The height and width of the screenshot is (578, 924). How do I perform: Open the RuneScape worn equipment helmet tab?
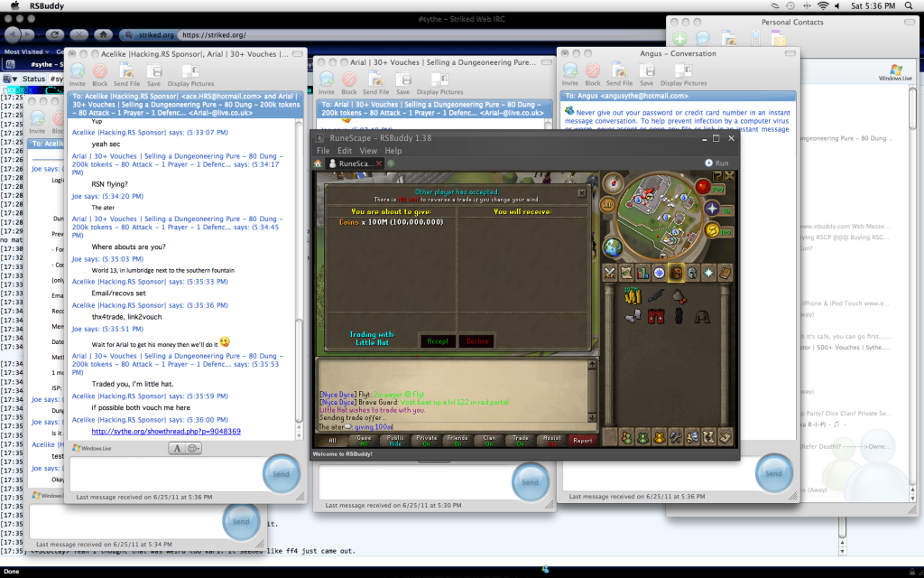click(692, 273)
